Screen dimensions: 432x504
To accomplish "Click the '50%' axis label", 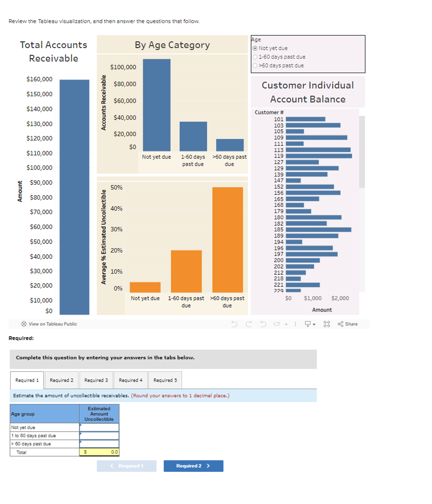I will click(x=116, y=187).
